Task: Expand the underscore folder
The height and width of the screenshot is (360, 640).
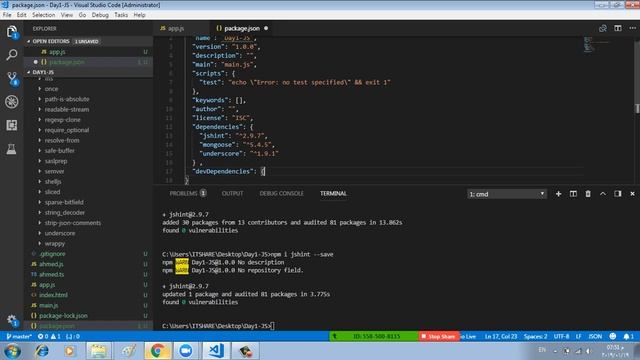Action: point(60,233)
